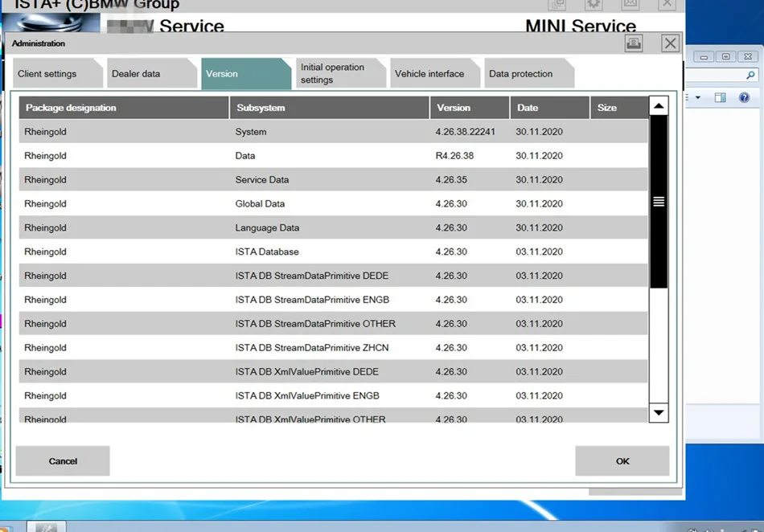Click the Date column header
The width and height of the screenshot is (764, 532).
pos(549,108)
